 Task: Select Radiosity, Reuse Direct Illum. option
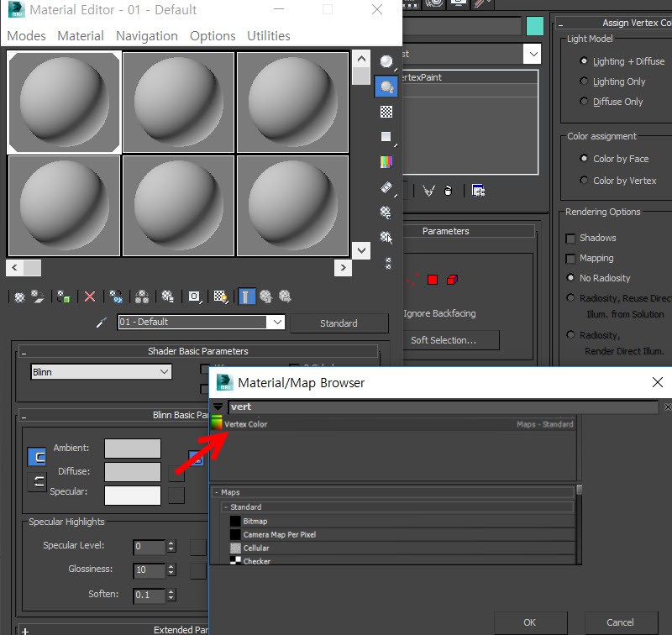coord(570,298)
